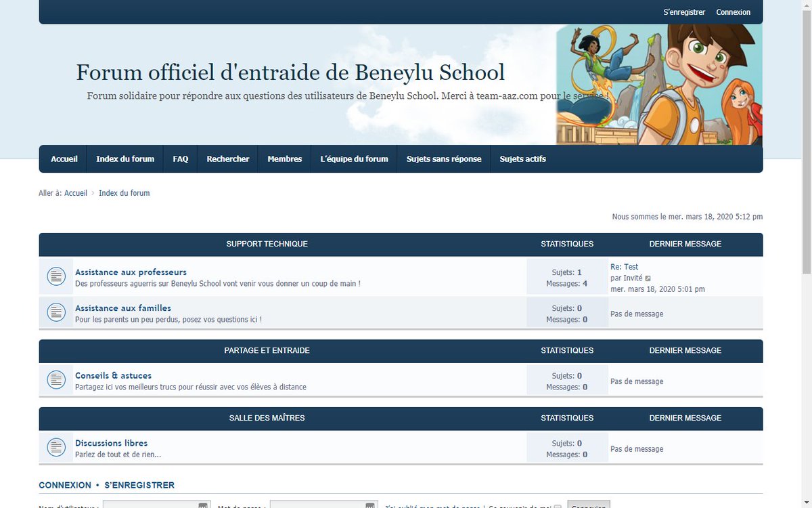Image resolution: width=812 pixels, height=508 pixels.
Task: Open the Assistance aux familles forum icon
Action: pos(56,312)
